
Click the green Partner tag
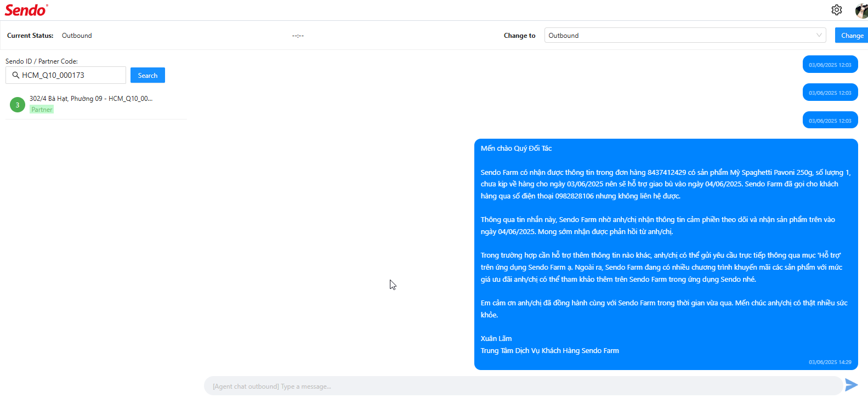pyautogui.click(x=42, y=110)
